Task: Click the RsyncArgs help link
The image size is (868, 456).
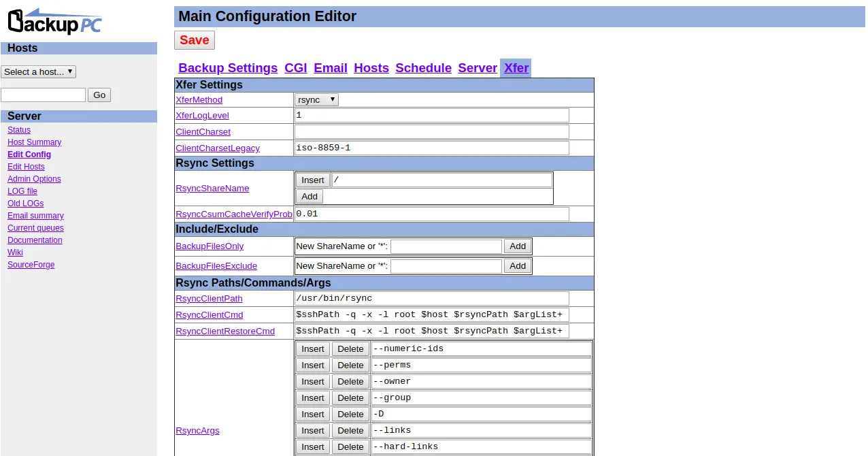Action: (197, 431)
